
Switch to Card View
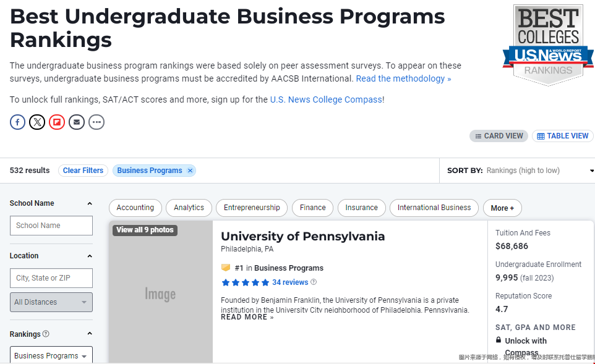pos(499,136)
